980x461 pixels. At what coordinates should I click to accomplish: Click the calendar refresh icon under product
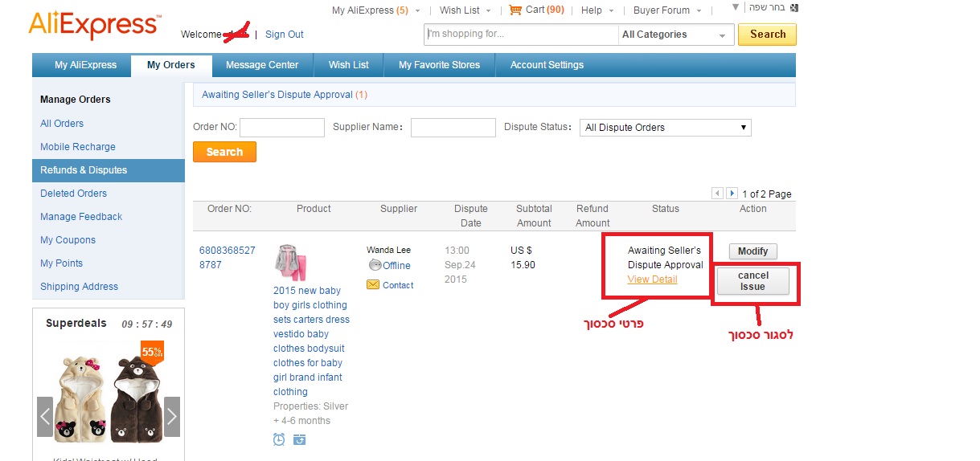pyautogui.click(x=299, y=439)
